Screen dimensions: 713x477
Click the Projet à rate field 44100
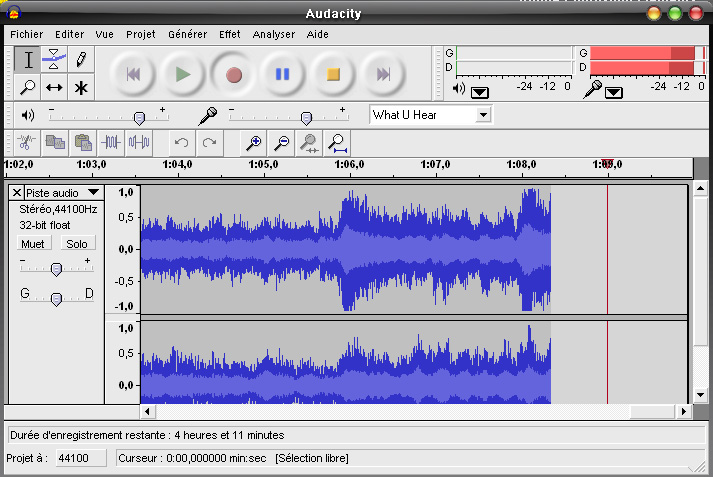click(81, 458)
